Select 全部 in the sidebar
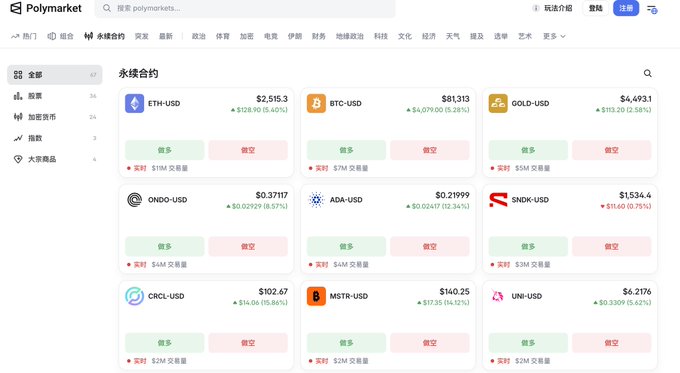680x373 pixels. [55, 75]
